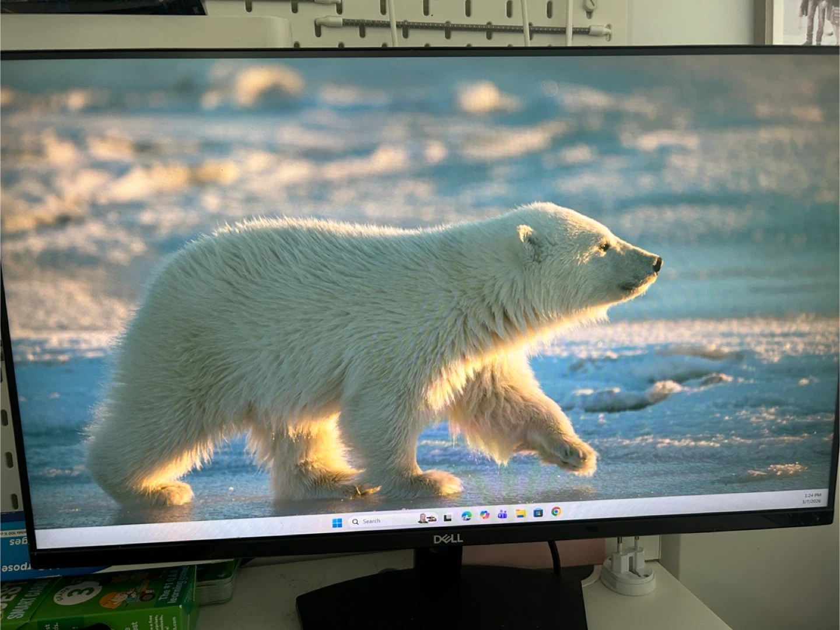Launch Google Chrome from the taskbar
The width and height of the screenshot is (840, 630).
(x=556, y=512)
